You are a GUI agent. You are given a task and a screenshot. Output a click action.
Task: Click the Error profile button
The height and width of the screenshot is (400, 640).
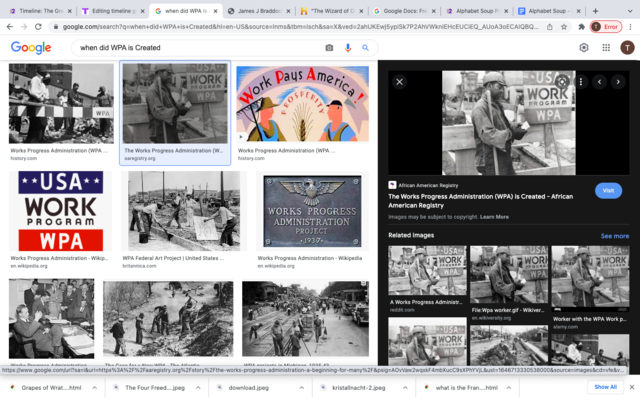[x=606, y=27]
